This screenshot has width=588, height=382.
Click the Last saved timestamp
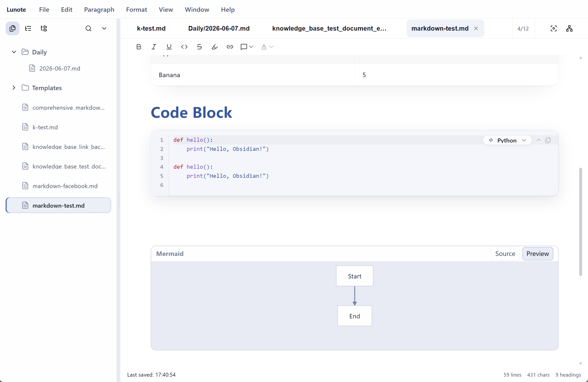click(x=151, y=375)
